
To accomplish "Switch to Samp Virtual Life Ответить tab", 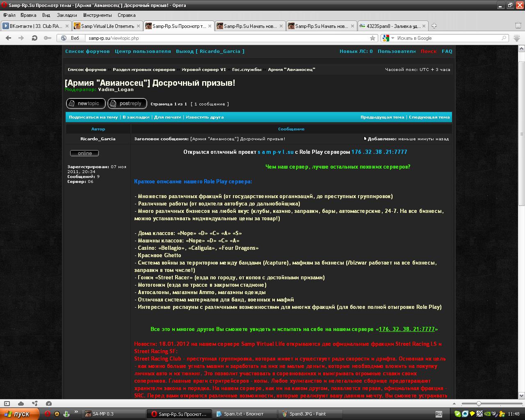I will point(107,26).
